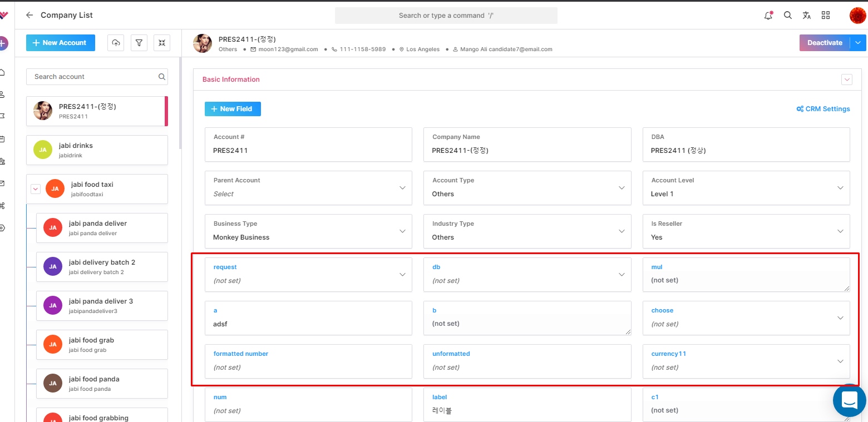Image resolution: width=868 pixels, height=422 pixels.
Task: Click the Search account magnifier icon
Action: click(161, 77)
